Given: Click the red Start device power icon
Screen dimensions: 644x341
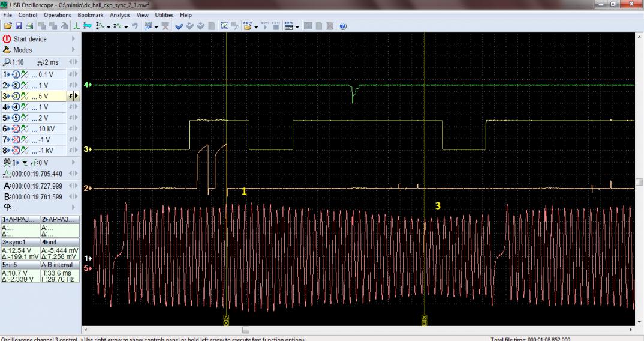Looking at the screenshot, I should point(7,39).
